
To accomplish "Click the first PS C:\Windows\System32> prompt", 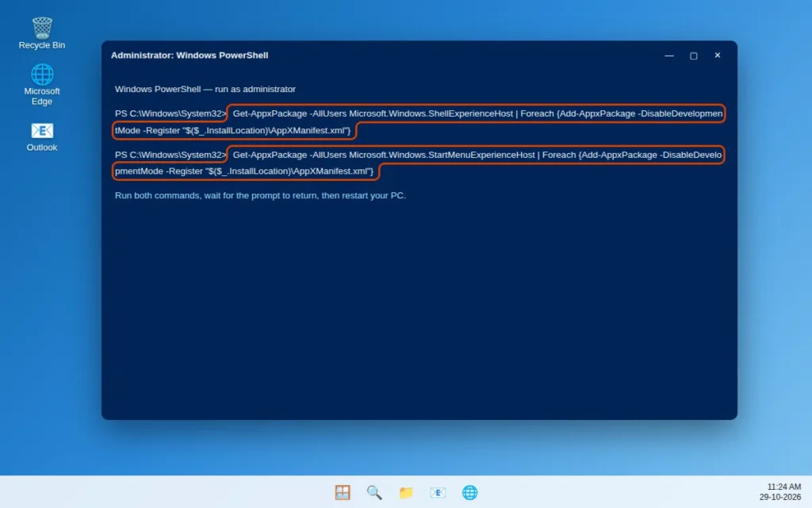I will click(x=170, y=114).
